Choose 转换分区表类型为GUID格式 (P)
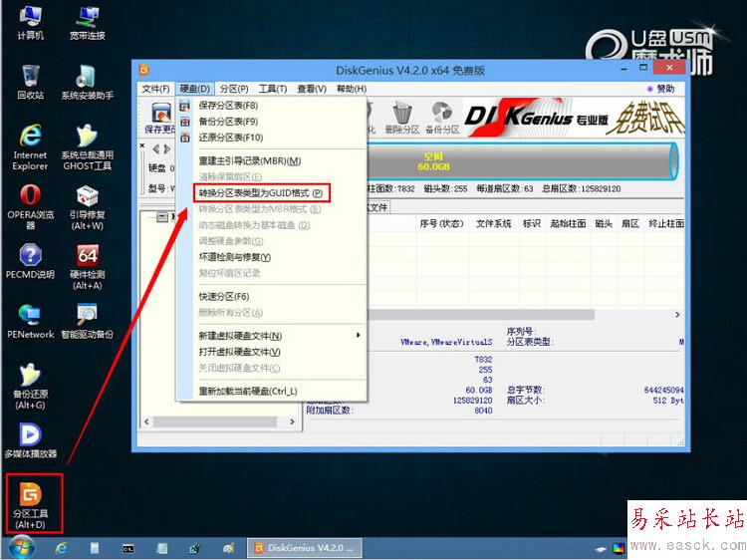This screenshot has height=560, width=747. [x=261, y=193]
